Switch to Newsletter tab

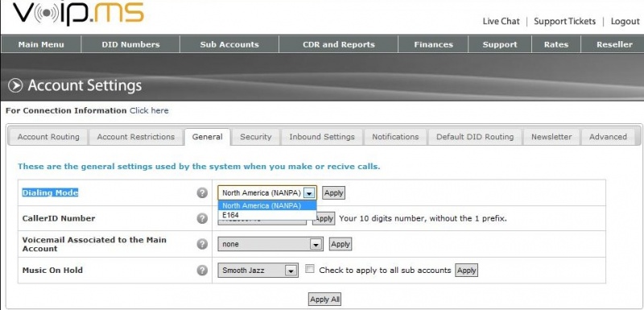point(551,137)
